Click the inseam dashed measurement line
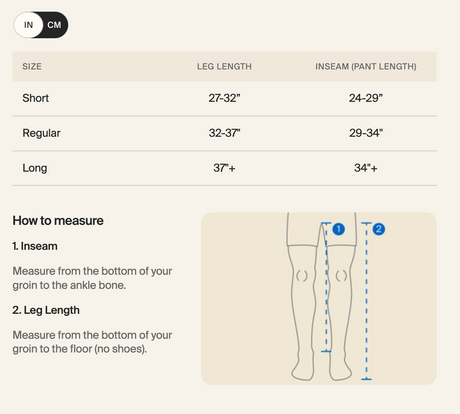 (x=326, y=287)
